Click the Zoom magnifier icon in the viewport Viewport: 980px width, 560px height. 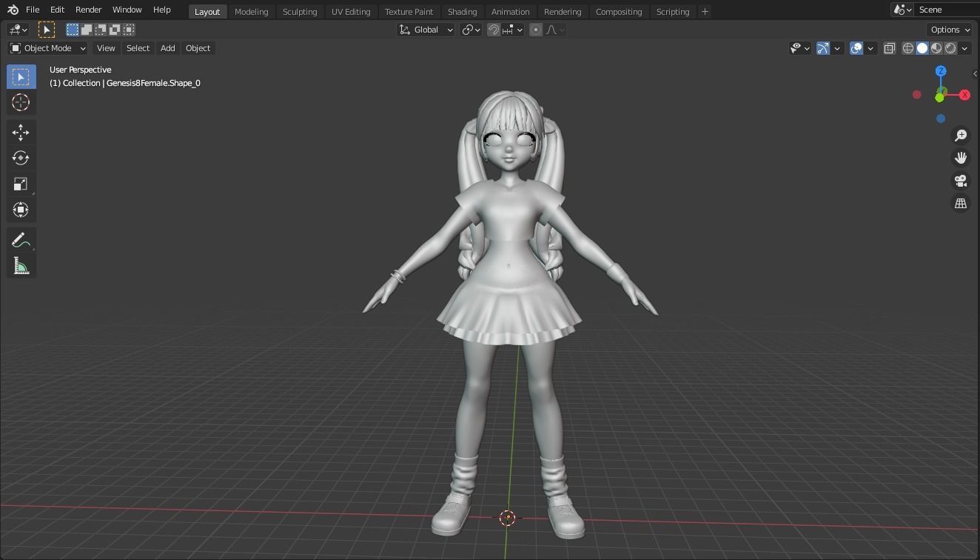click(960, 135)
